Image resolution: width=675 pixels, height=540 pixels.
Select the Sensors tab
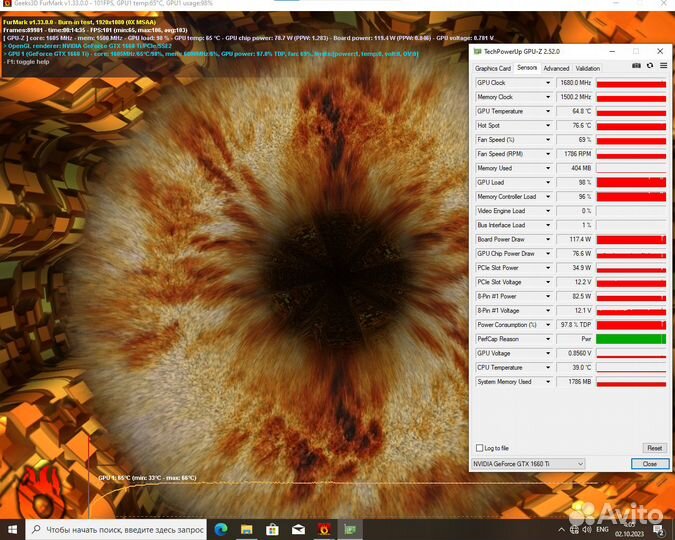point(527,68)
